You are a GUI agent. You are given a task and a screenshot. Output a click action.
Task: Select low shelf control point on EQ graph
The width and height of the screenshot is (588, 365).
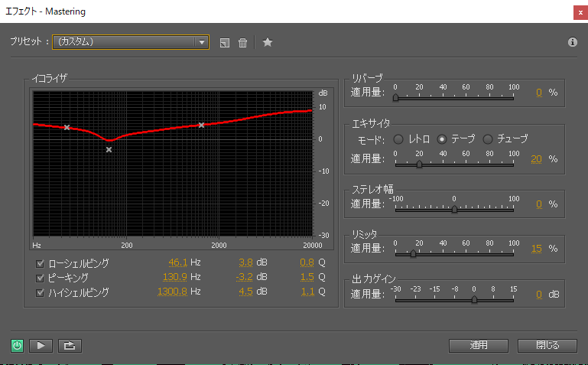click(67, 128)
